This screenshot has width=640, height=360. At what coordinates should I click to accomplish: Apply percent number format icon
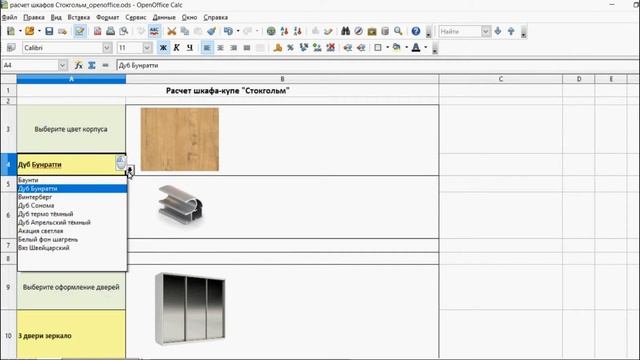pos(291,48)
